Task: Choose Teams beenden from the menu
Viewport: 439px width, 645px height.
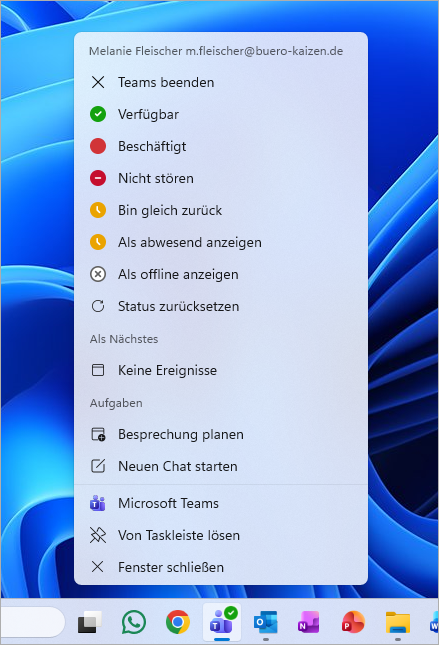Action: (x=221, y=82)
